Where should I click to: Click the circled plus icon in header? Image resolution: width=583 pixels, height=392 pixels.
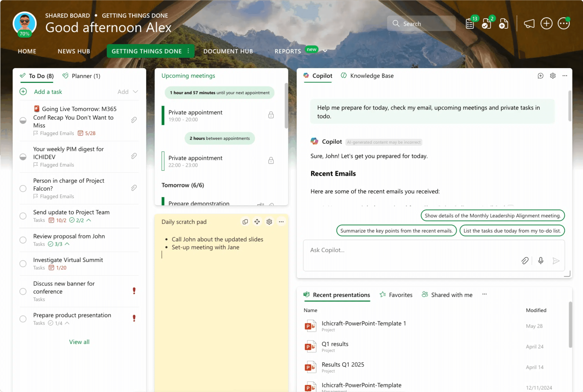pyautogui.click(x=547, y=24)
